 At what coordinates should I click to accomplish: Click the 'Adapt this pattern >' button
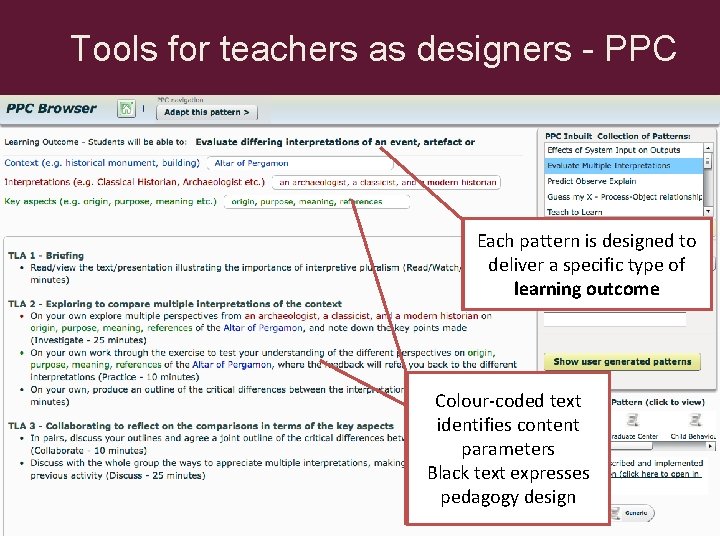coord(207,112)
